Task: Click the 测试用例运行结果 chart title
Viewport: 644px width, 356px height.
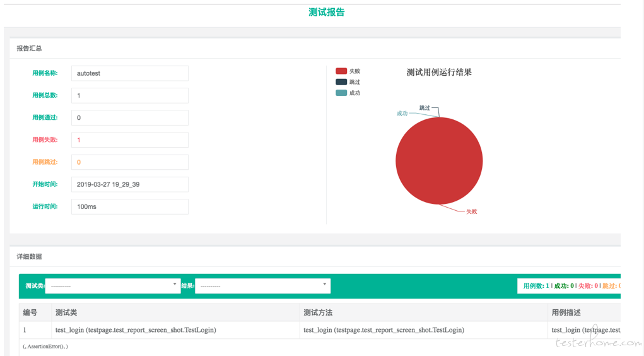Action: [439, 73]
